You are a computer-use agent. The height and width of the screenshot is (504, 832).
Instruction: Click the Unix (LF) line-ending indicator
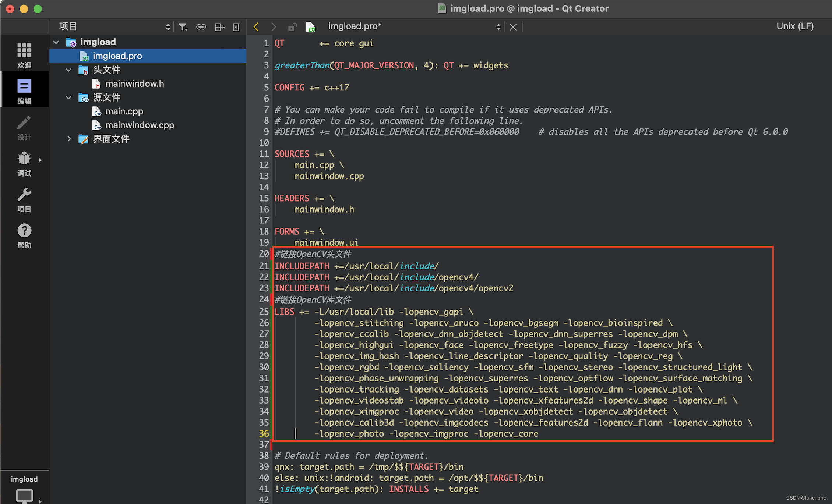[795, 26]
